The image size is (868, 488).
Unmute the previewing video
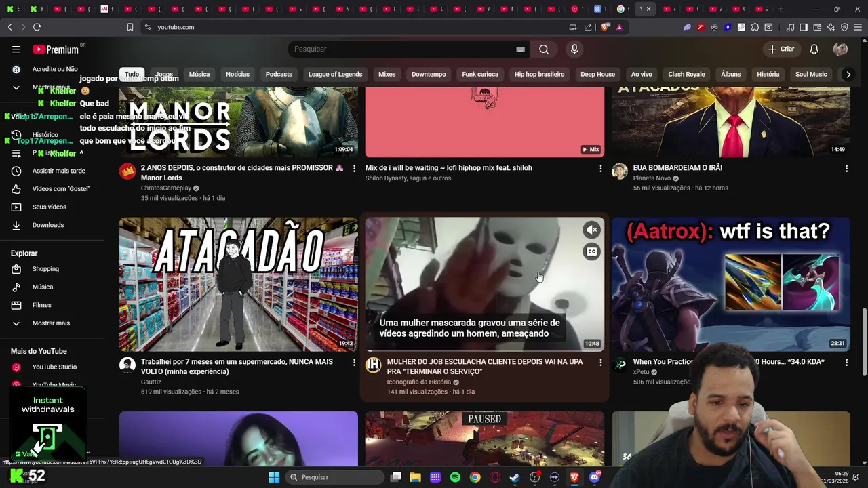click(591, 230)
